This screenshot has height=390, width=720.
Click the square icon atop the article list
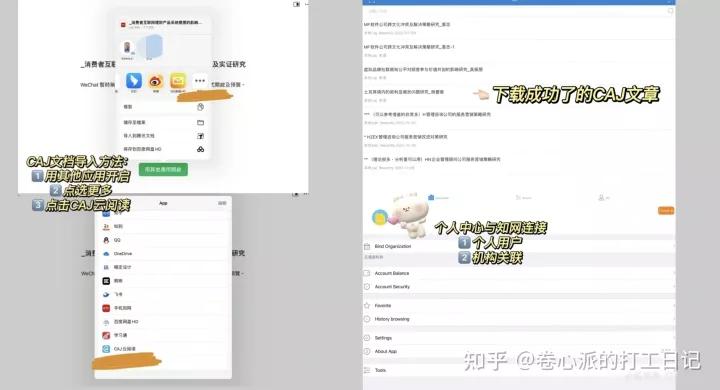pos(670,11)
